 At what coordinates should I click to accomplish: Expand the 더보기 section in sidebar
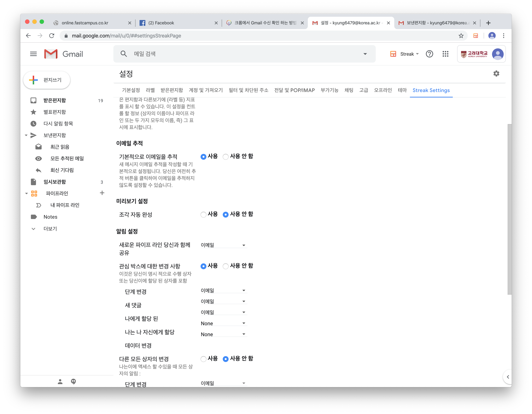pyautogui.click(x=50, y=229)
